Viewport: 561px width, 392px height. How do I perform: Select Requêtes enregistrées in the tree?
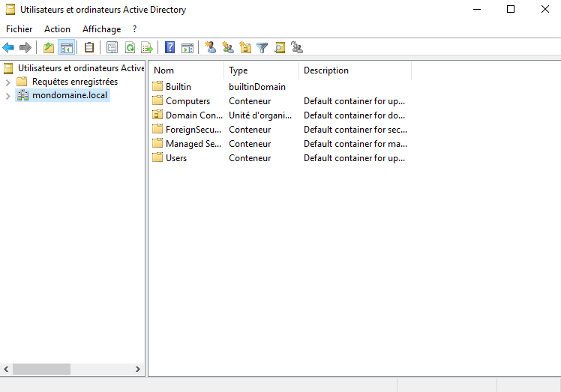pos(75,82)
